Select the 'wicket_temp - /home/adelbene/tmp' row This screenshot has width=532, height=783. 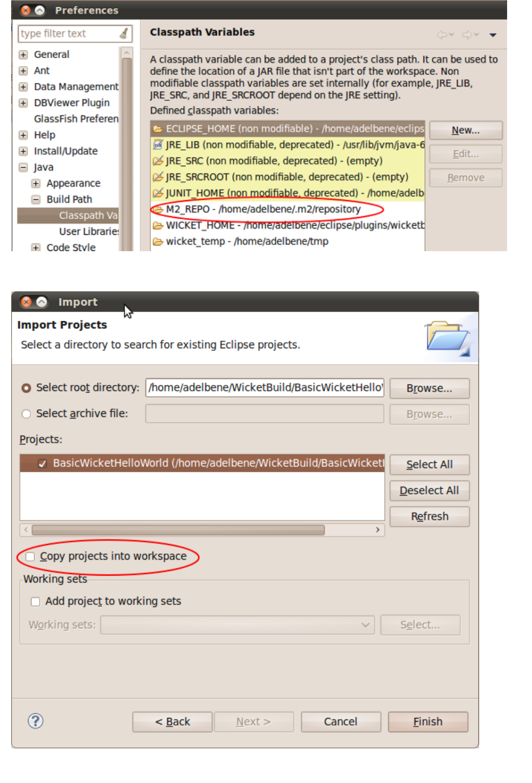(x=288, y=242)
